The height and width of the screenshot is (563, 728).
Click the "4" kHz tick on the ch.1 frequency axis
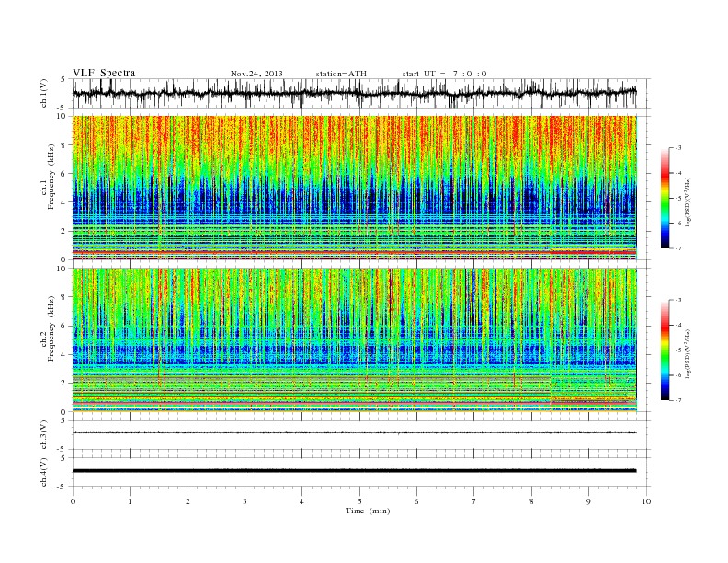[x=63, y=202]
